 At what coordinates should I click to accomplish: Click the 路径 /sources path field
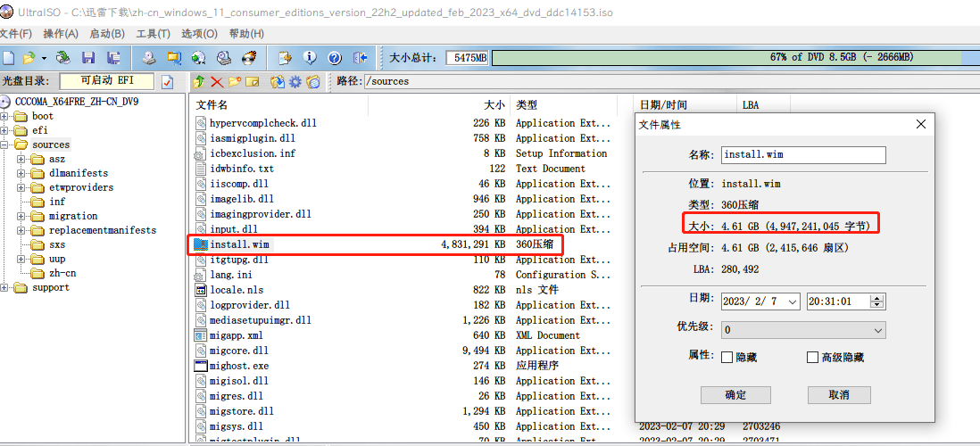(x=670, y=81)
